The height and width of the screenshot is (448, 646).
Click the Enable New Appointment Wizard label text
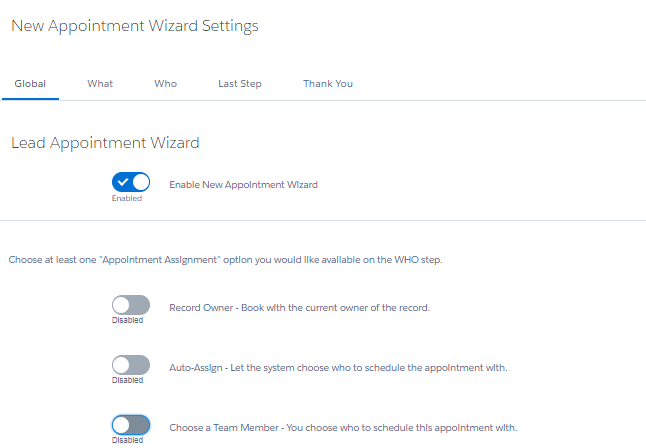click(x=243, y=185)
